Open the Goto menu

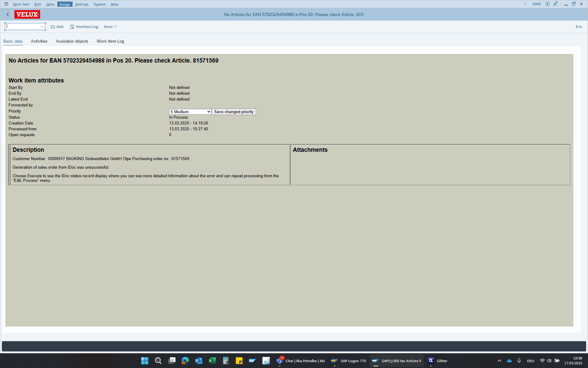click(x=50, y=4)
